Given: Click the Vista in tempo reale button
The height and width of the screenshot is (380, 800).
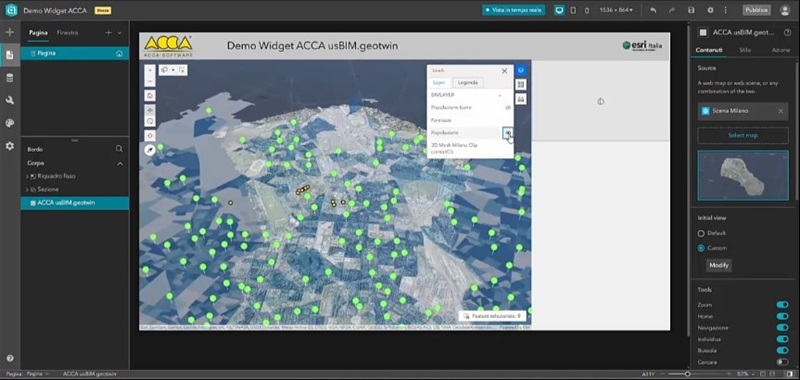Looking at the screenshot, I should [514, 10].
